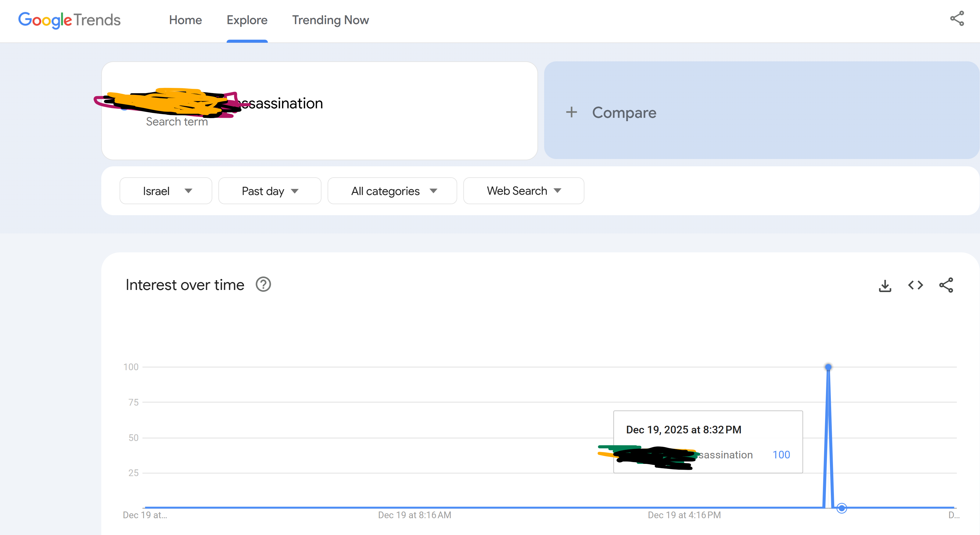Expand the Israel region dropdown
This screenshot has width=980, height=535.
[166, 191]
